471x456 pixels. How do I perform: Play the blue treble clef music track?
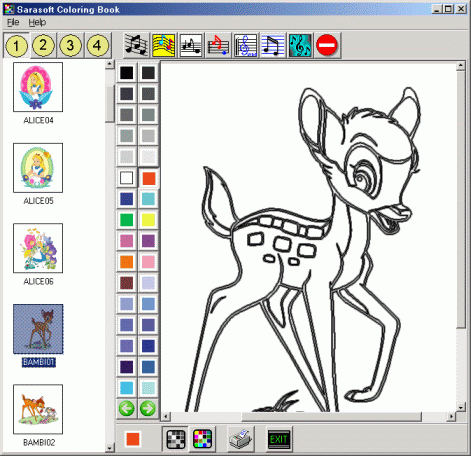[x=245, y=45]
